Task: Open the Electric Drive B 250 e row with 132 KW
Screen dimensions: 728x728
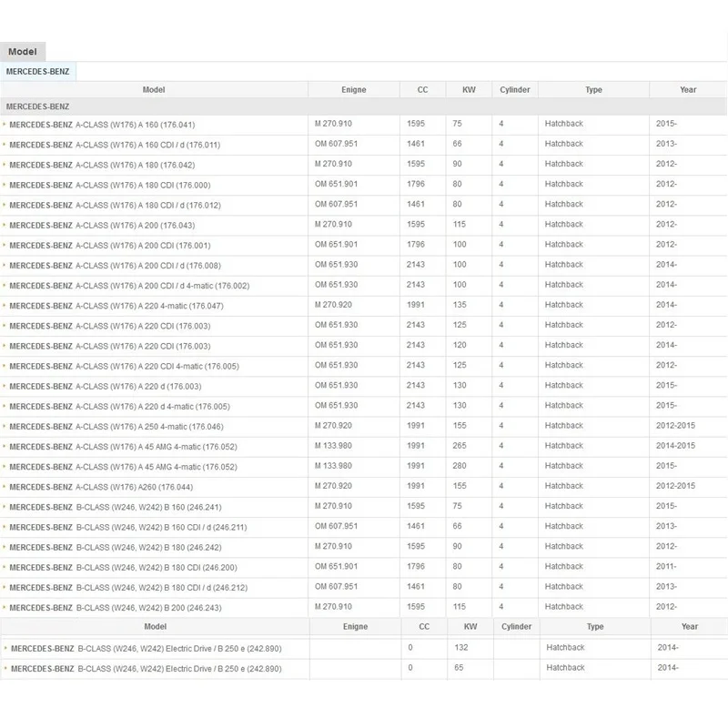Action: (146, 649)
